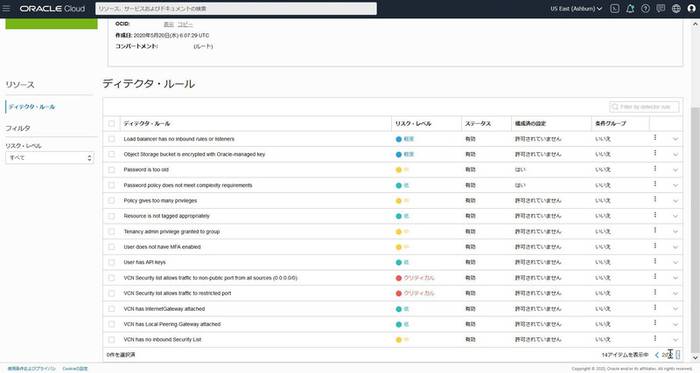Open actions menu for Resource not tagged rule
Screen dimensions: 700x373
(655, 215)
